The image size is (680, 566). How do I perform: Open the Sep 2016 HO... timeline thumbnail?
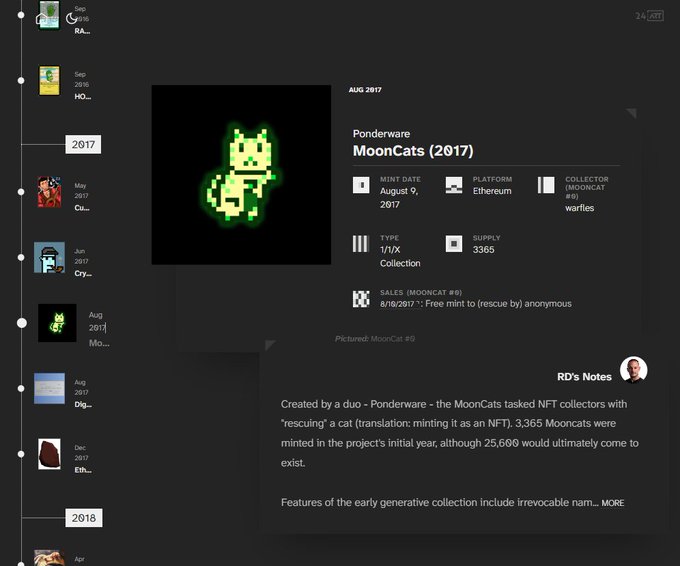click(x=49, y=81)
